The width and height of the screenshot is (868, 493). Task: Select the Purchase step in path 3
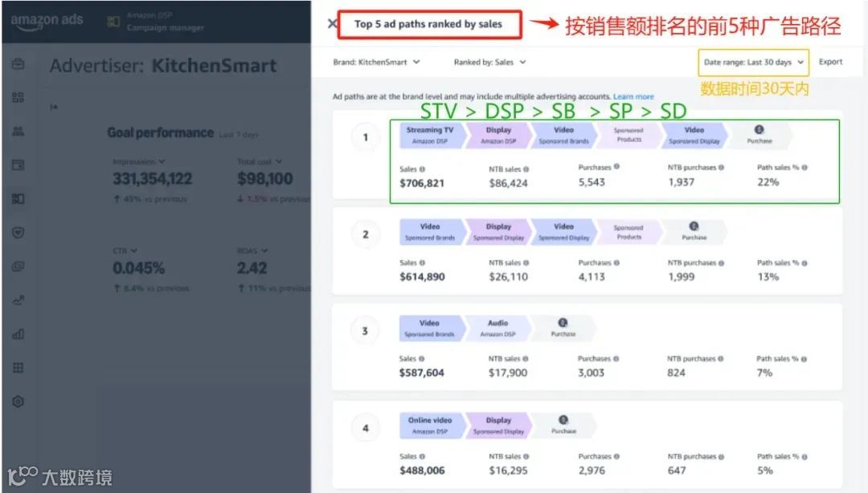[563, 328]
